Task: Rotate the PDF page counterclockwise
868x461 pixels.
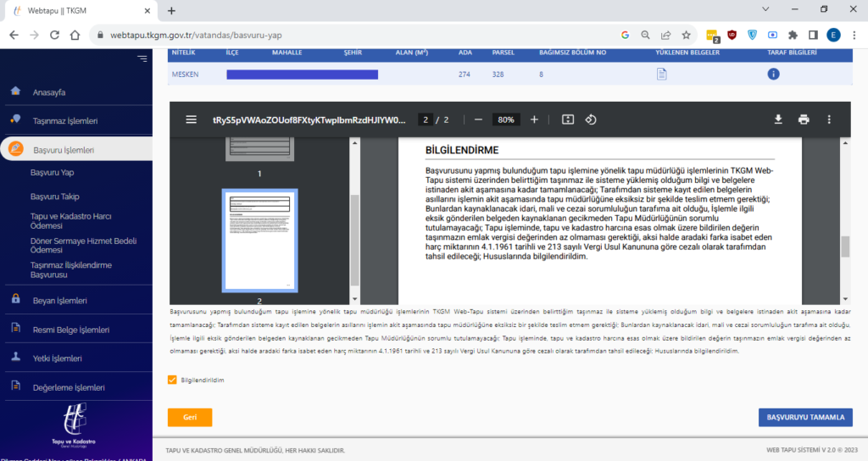Action: coord(591,119)
